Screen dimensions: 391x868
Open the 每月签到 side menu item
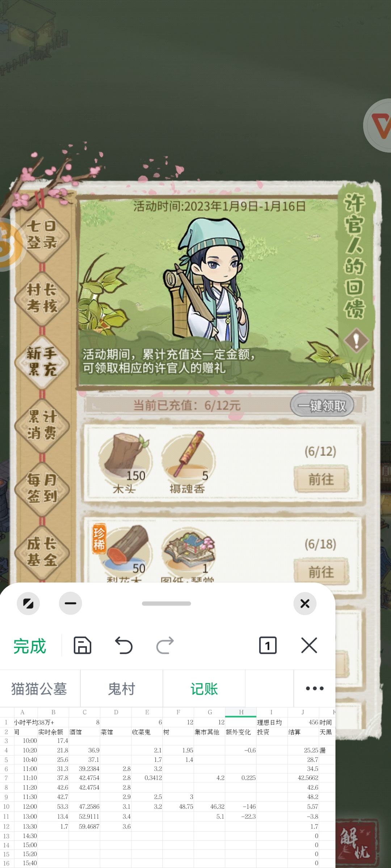[42, 489]
